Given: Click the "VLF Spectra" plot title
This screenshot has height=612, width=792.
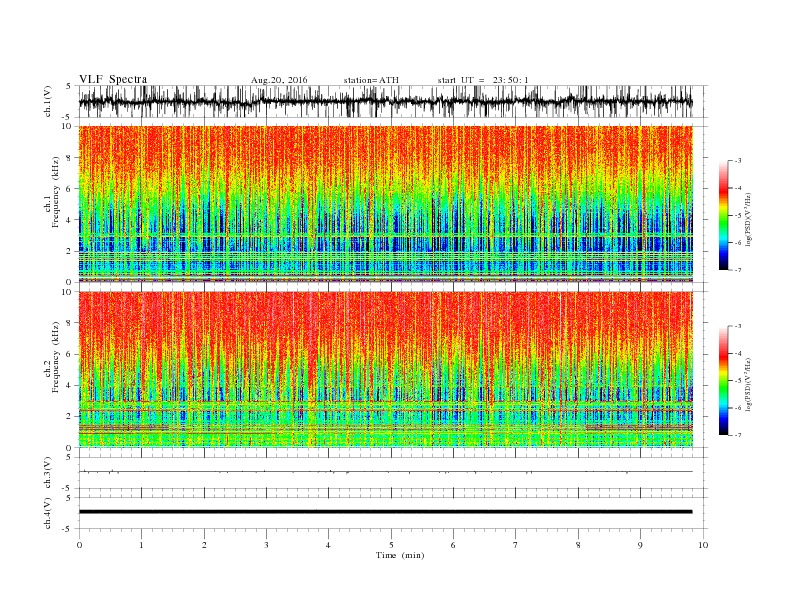Looking at the screenshot, I should pos(113,79).
